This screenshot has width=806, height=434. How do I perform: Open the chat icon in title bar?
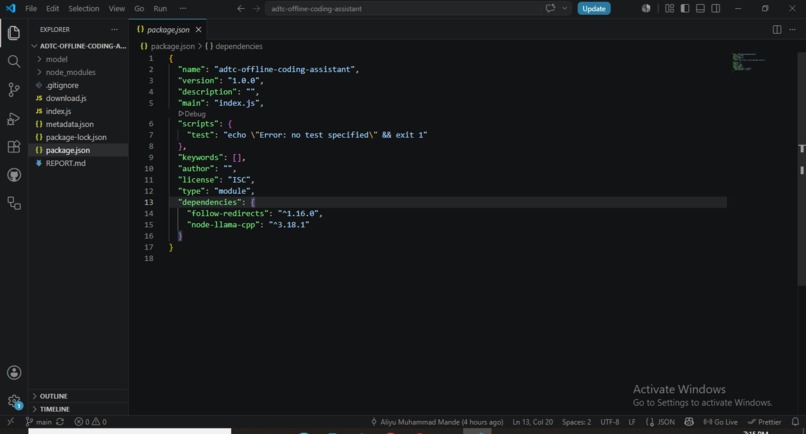[x=551, y=8]
